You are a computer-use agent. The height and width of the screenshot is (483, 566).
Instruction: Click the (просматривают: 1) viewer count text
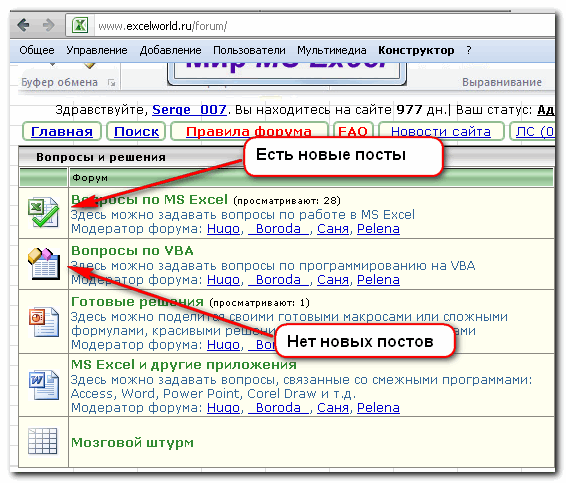[259, 303]
